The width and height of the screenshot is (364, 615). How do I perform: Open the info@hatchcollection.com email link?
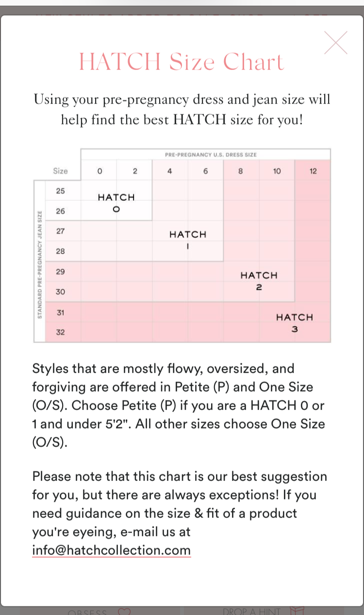[x=111, y=550]
